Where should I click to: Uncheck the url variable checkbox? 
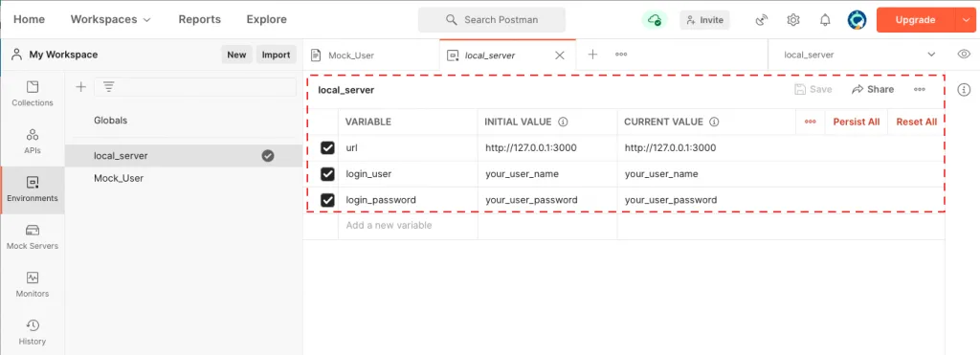(327, 148)
